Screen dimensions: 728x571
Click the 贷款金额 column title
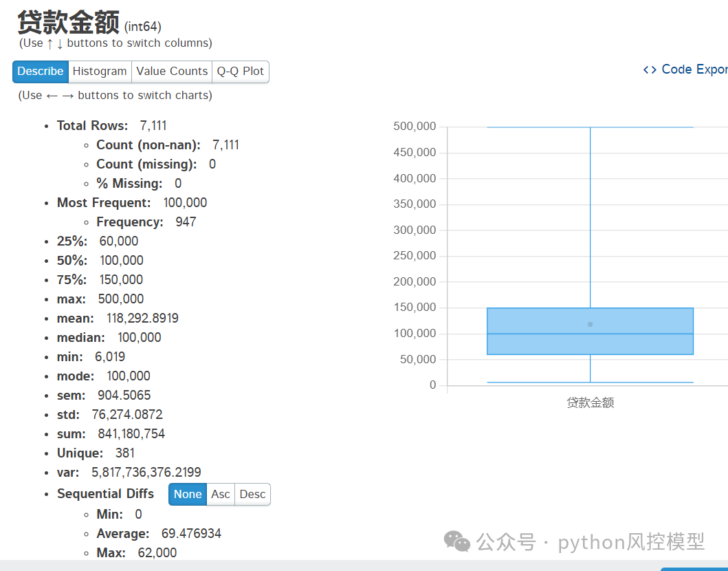(68, 22)
